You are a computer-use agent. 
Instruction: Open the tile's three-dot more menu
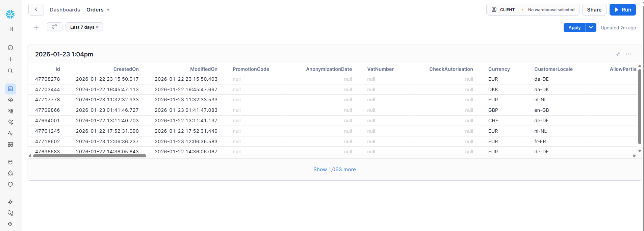(x=628, y=54)
